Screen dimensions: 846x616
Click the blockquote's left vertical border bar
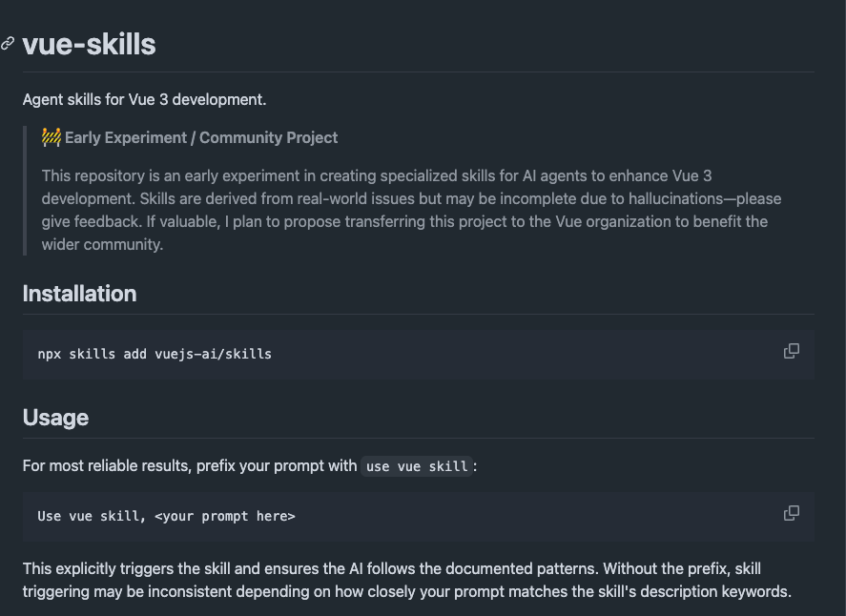point(25,190)
